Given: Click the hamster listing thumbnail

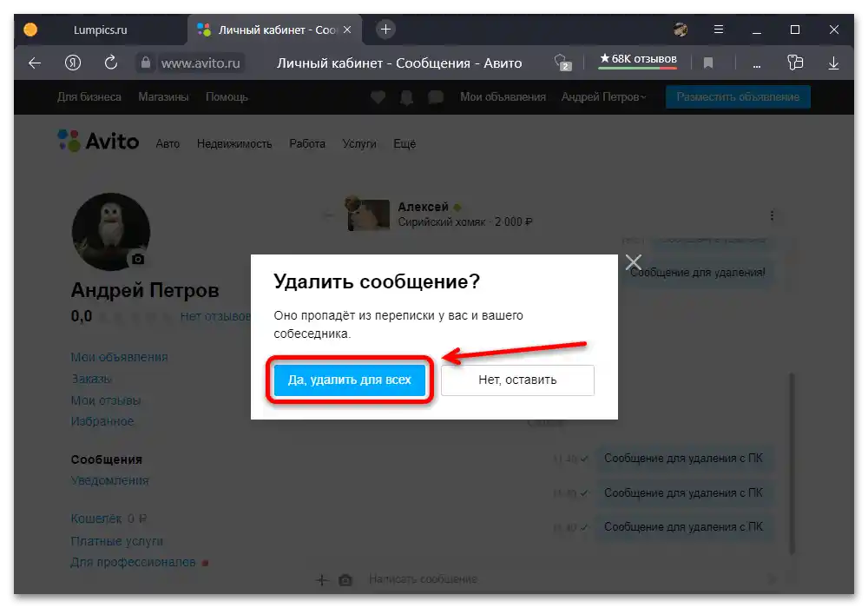Looking at the screenshot, I should point(367,214).
